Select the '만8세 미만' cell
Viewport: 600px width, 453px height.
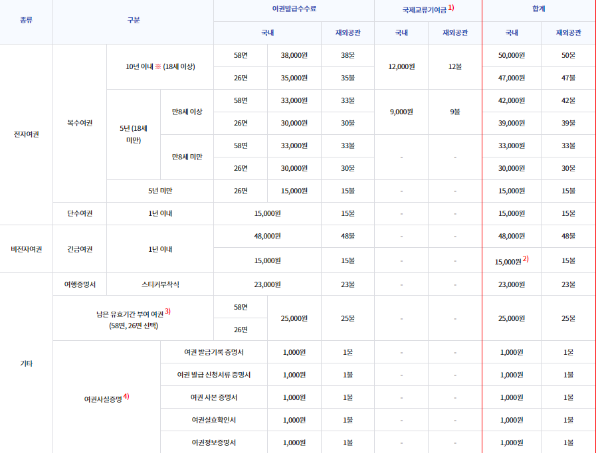click(187, 157)
